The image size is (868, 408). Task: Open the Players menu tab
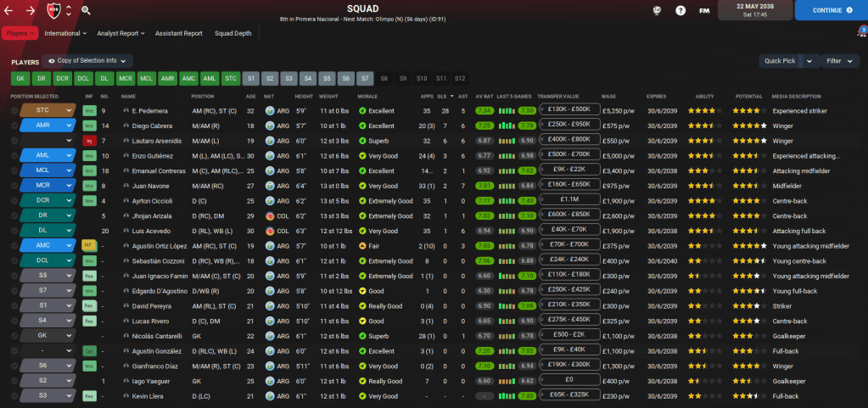point(20,33)
